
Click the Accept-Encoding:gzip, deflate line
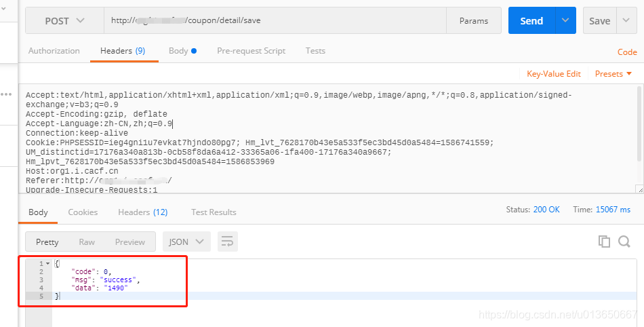pos(96,114)
